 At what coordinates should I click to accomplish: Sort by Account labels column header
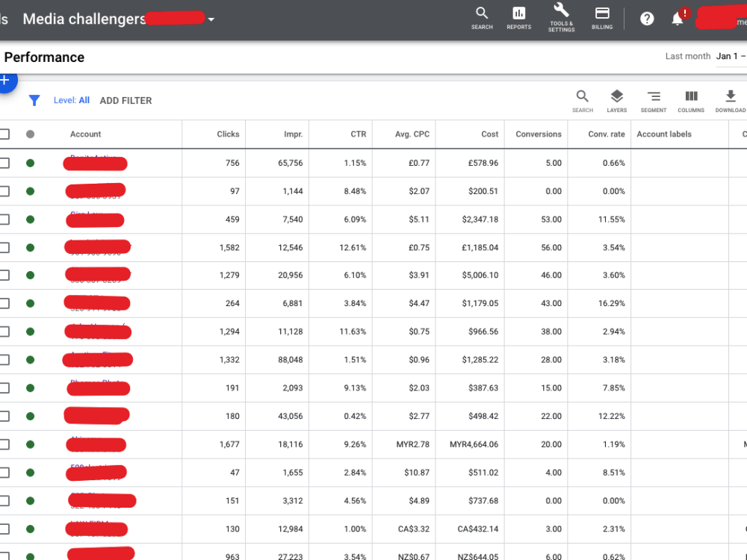pyautogui.click(x=663, y=134)
